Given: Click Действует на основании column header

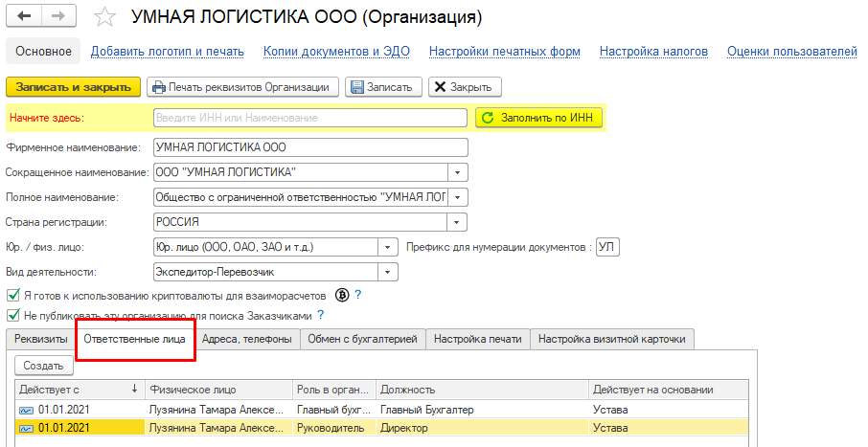Looking at the screenshot, I should pyautogui.click(x=669, y=390).
